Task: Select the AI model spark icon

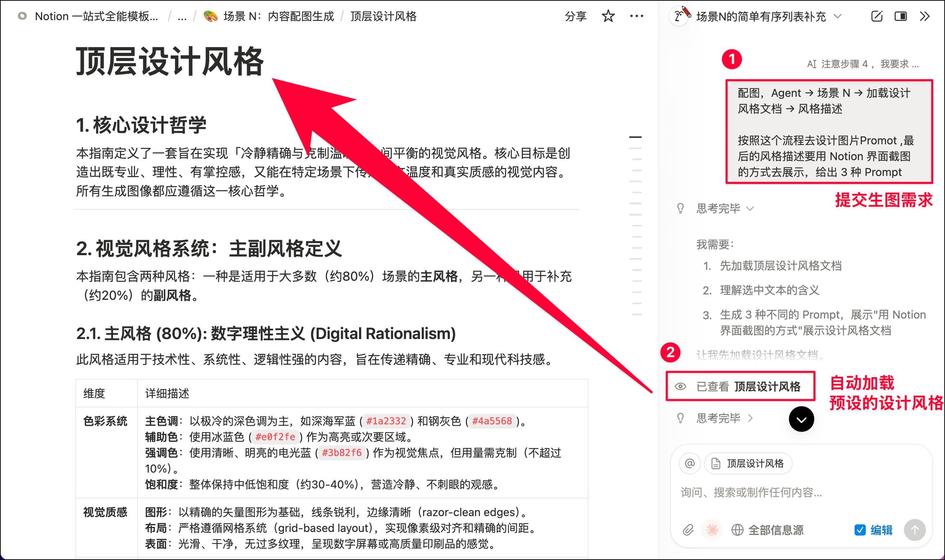Action: (x=712, y=530)
